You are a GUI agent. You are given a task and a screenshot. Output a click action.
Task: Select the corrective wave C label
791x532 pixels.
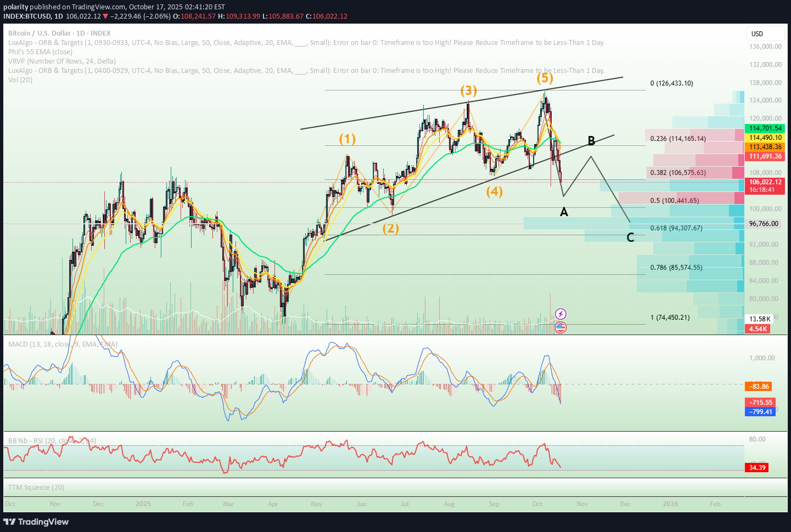point(630,237)
